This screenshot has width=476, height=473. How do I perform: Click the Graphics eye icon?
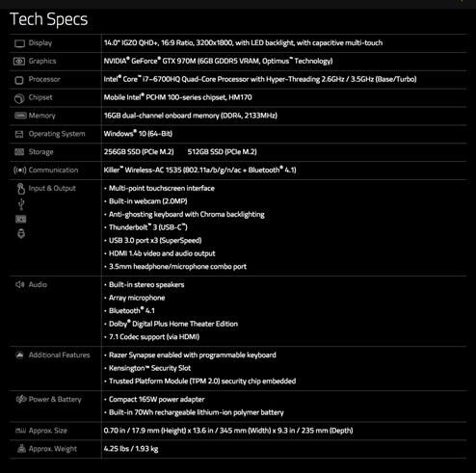[x=19, y=61]
